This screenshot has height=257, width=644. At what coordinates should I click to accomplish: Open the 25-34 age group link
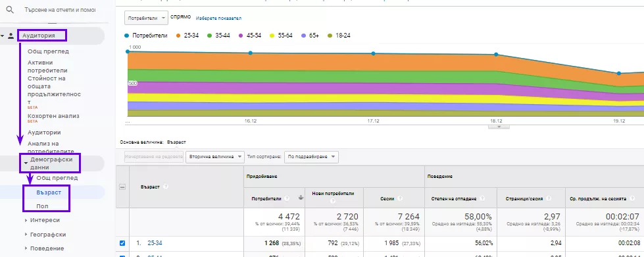click(x=155, y=243)
